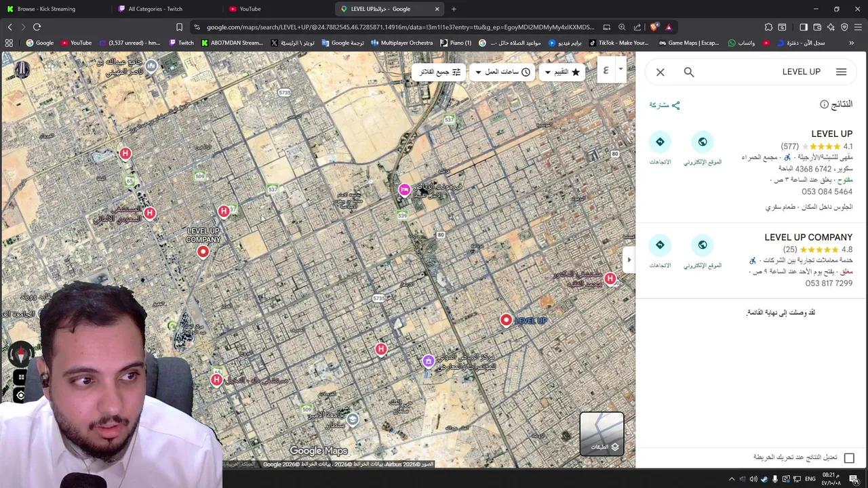
Task: Enable update results when map moves checkbox
Action: [849, 457]
